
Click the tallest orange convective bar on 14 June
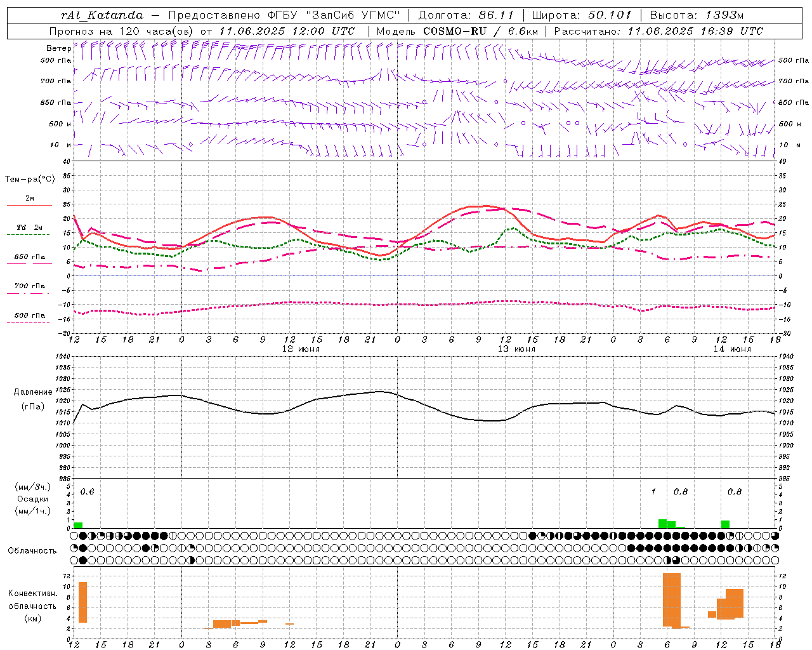tap(672, 600)
